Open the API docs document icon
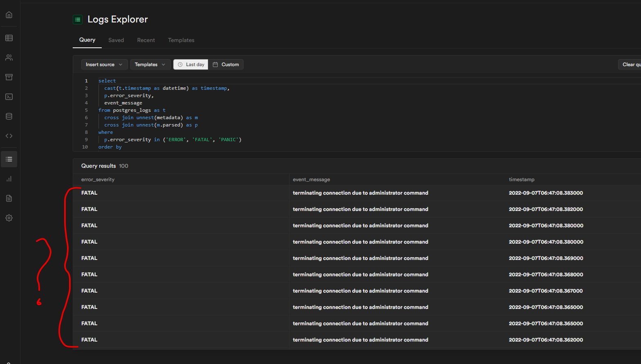Screen dimensions: 641x364 point(9,198)
